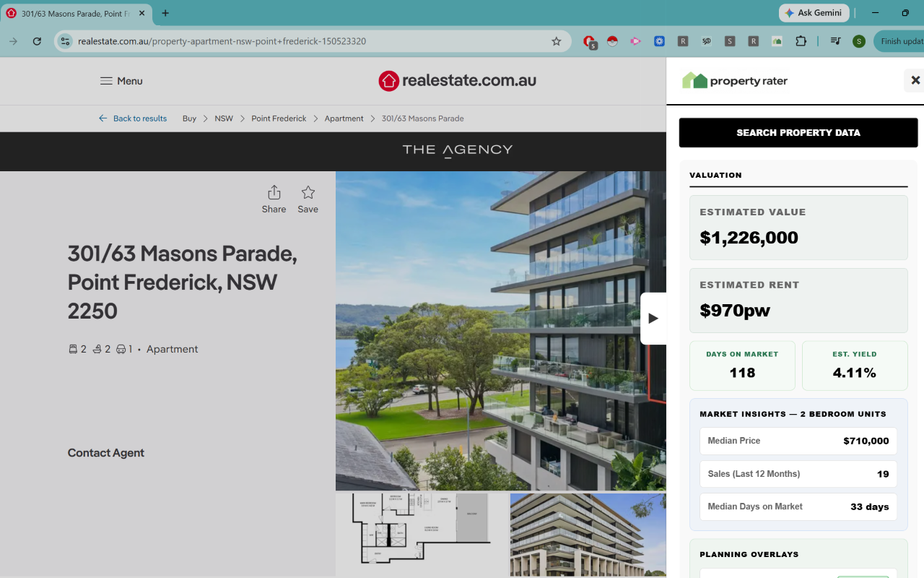The width and height of the screenshot is (924, 578).
Task: Click the bathrooms count icon
Action: click(x=97, y=349)
